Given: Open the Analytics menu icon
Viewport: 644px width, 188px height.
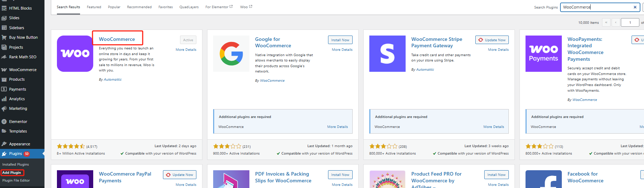Looking at the screenshot, I should (4, 99).
